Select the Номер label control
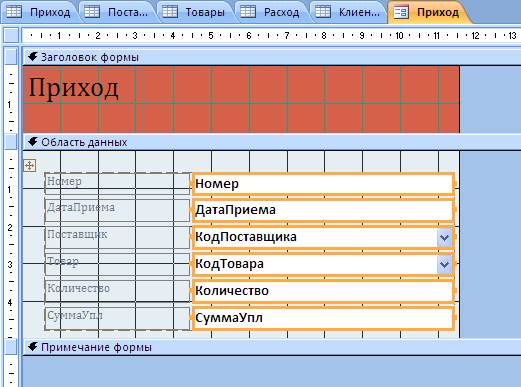The width and height of the screenshot is (521, 387). [117, 183]
